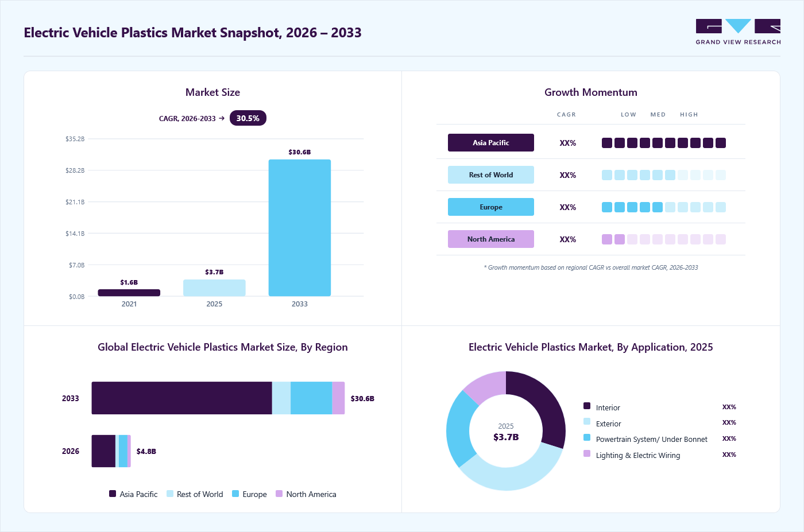Click the Europe legend swatch below region chart
Viewport: 804px width, 532px height.
click(x=235, y=494)
